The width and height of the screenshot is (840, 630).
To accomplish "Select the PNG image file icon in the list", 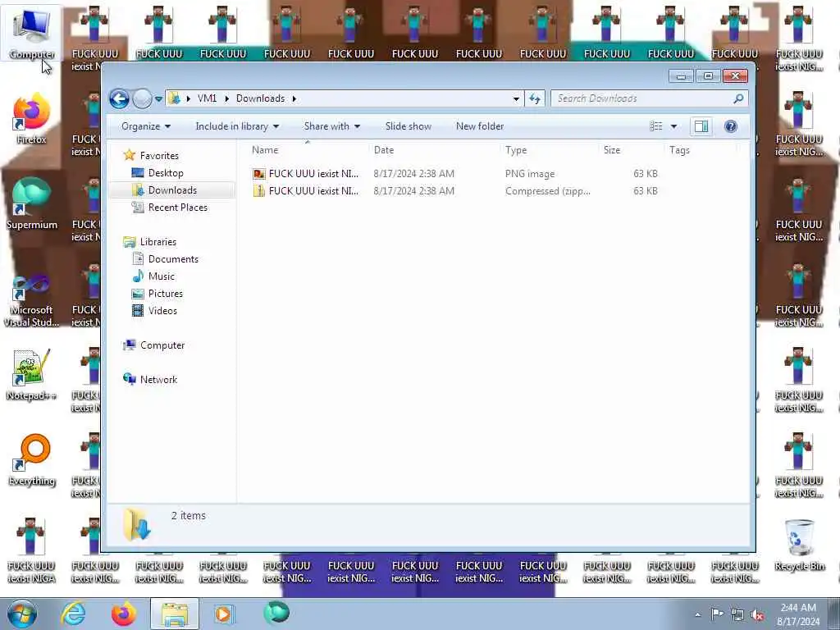I will [259, 174].
